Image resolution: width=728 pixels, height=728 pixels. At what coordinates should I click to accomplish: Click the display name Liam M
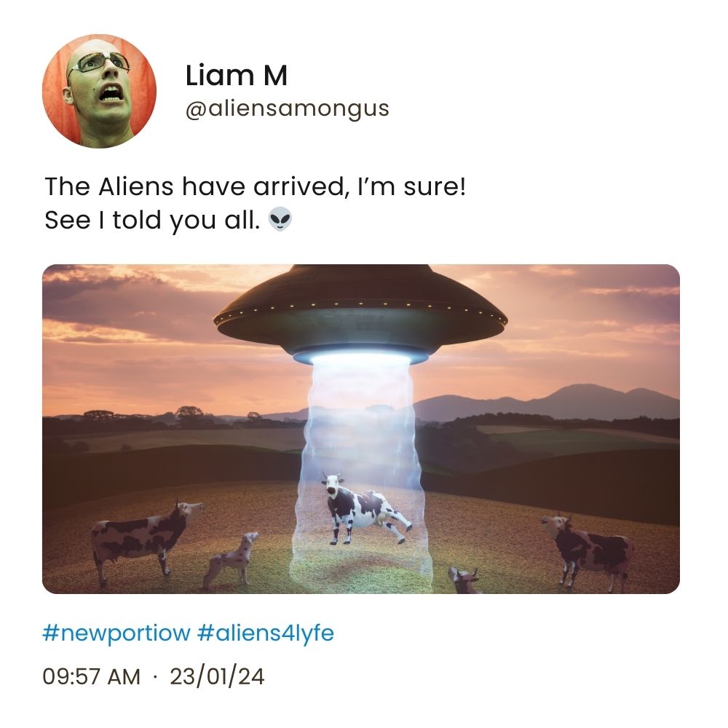point(237,75)
